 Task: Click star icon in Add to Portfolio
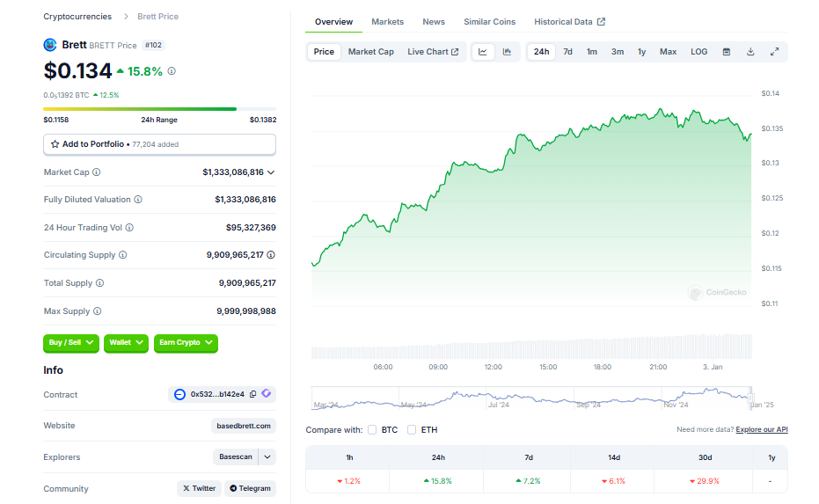55,144
